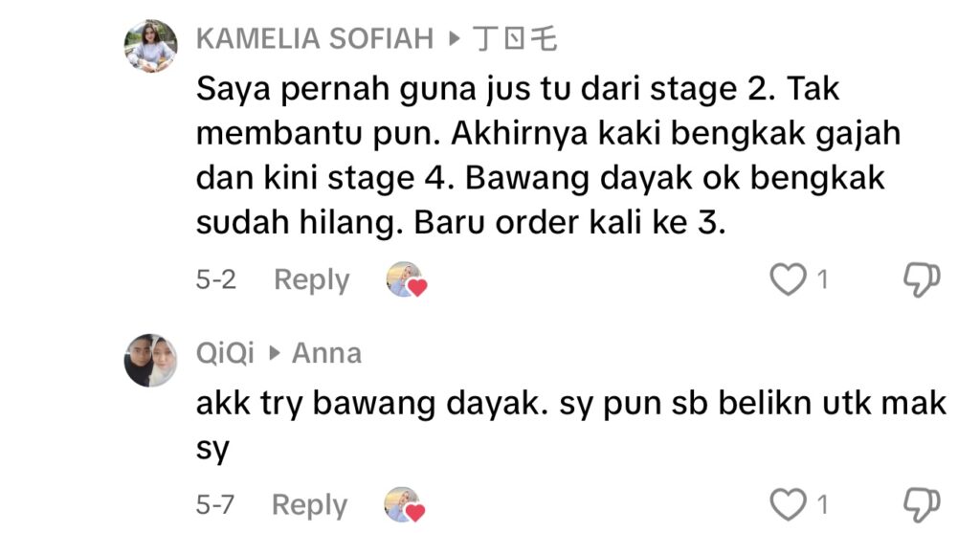Screen dimensions: 980x533
Task: Open Kamelia Sofiah's profile avatar
Action: pyautogui.click(x=151, y=46)
